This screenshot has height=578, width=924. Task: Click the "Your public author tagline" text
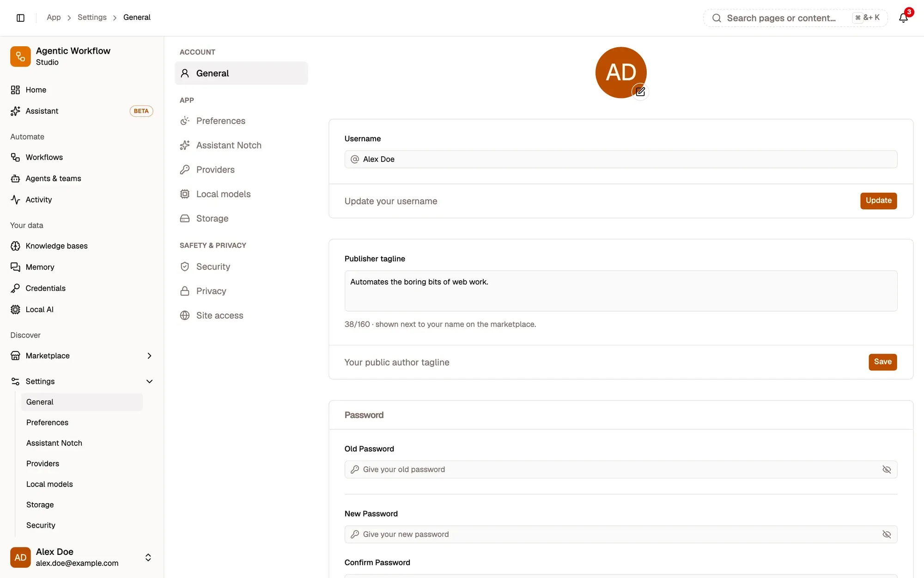(x=397, y=363)
